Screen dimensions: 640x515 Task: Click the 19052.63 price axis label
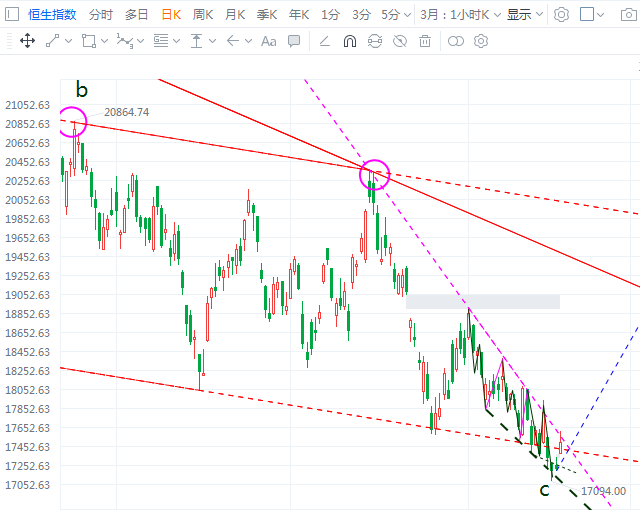coord(27,295)
